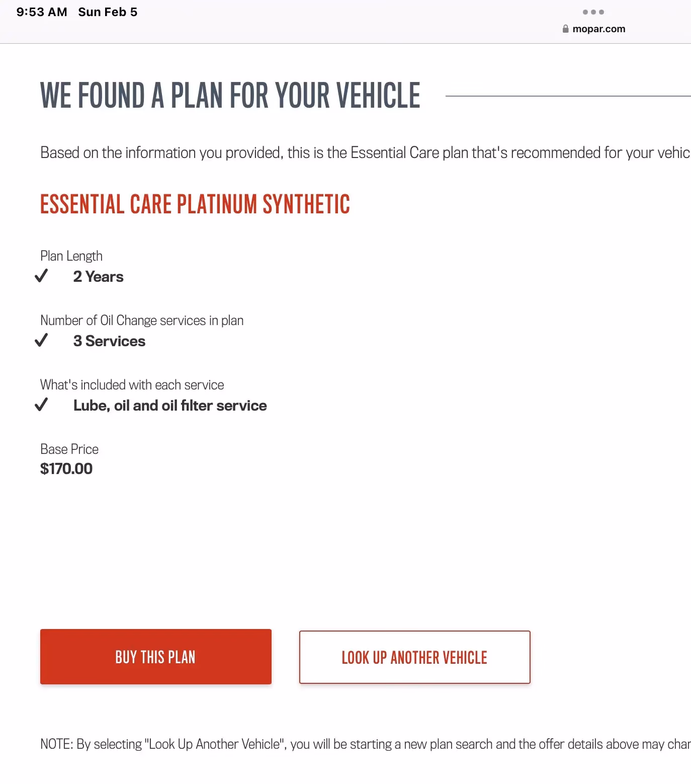The height and width of the screenshot is (784, 691).
Task: Tap the checkmark next to 2 Years
Action: [43, 276]
